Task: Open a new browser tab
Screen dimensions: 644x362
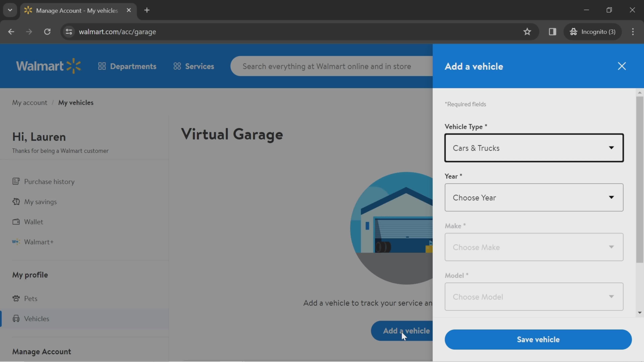Action: [x=147, y=10]
